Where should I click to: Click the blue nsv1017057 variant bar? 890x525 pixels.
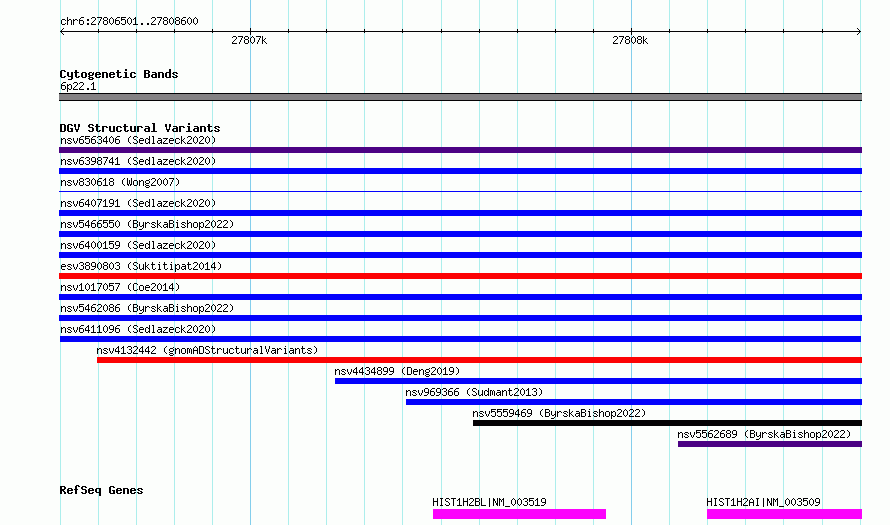[460, 297]
